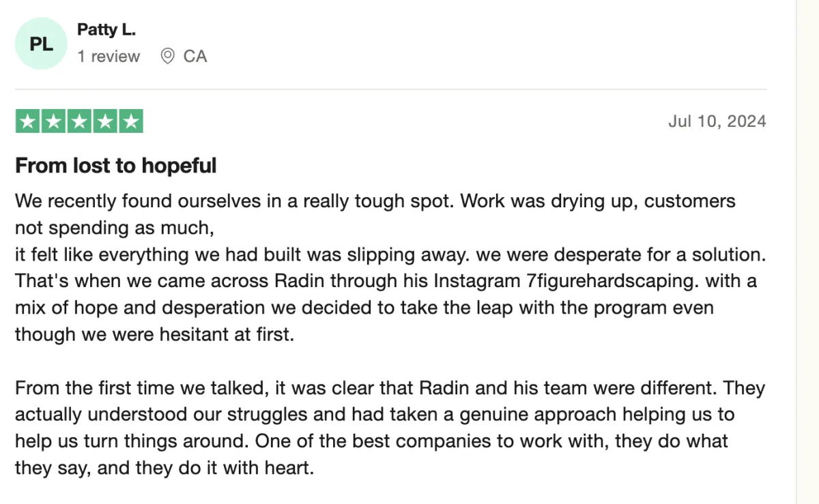Open the "From lost to hopeful" review title
Screen dimensions: 819x504
tap(116, 165)
